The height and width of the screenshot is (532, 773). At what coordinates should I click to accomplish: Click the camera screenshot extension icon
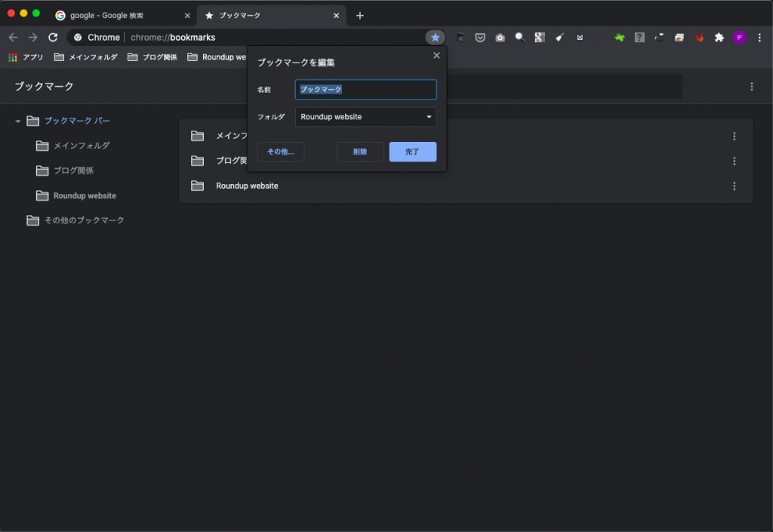(500, 38)
